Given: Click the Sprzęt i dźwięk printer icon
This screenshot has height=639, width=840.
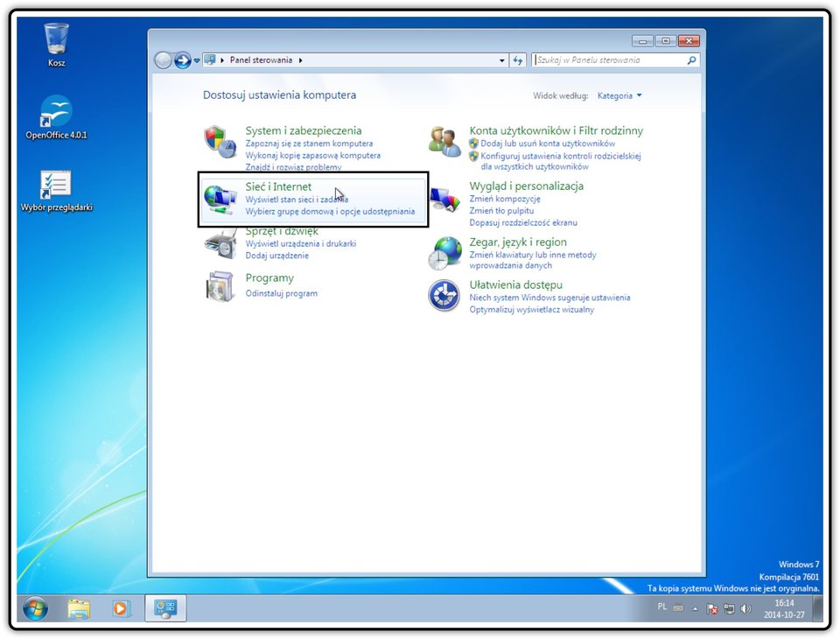Looking at the screenshot, I should 220,244.
